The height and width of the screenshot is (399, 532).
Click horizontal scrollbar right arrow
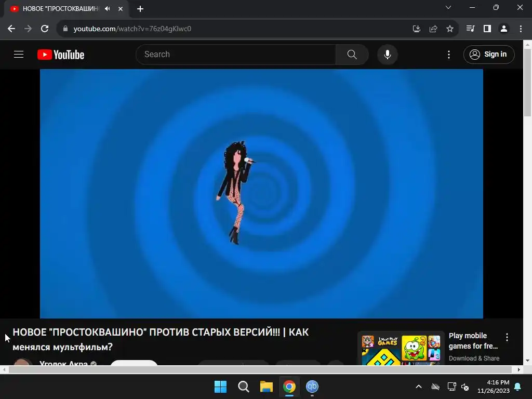coord(519,369)
